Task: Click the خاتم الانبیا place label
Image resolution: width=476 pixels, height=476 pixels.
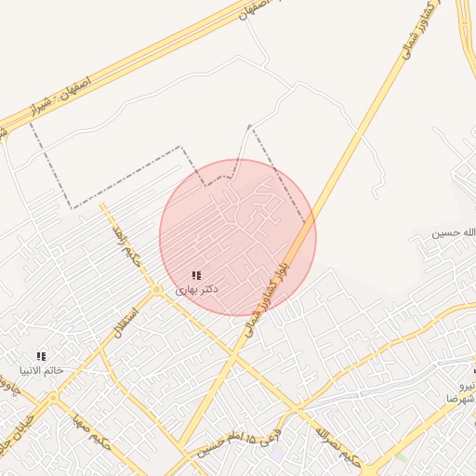Action: coord(42,370)
